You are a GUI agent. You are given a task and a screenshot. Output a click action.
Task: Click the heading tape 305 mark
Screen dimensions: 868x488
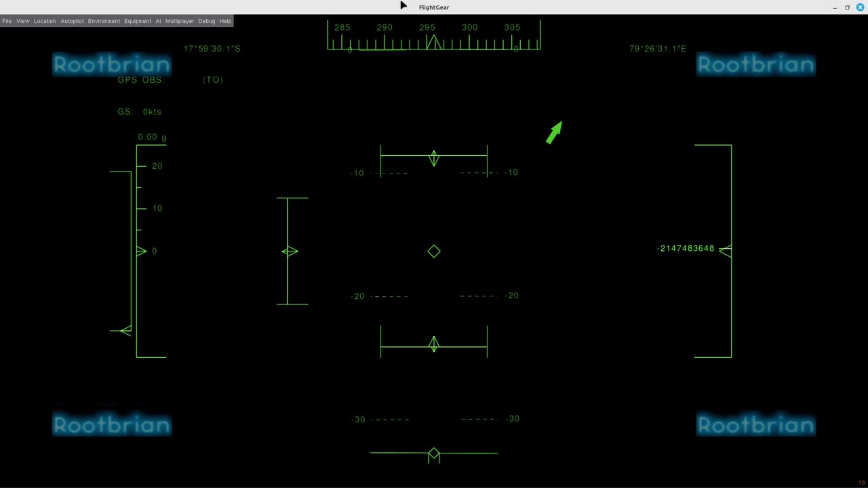click(513, 28)
